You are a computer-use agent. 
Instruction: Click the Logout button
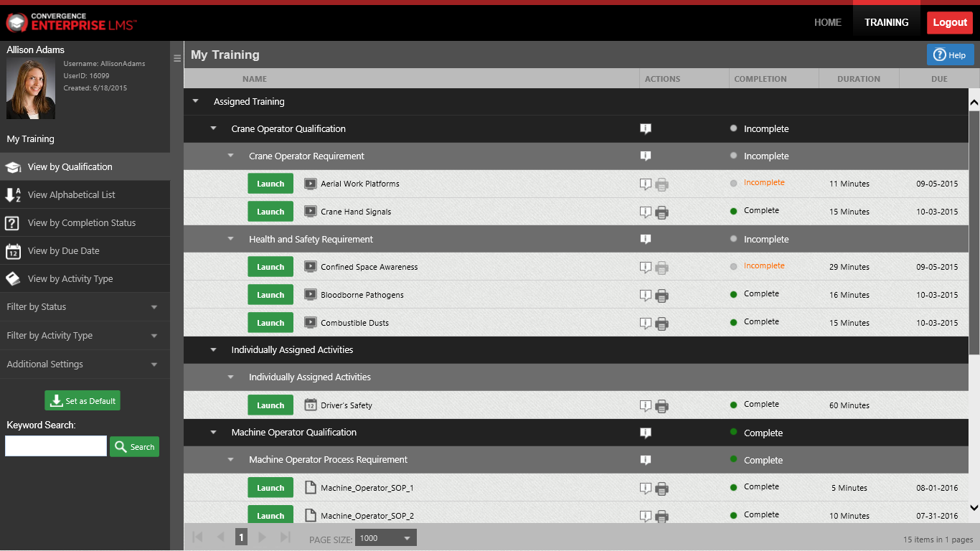pyautogui.click(x=950, y=22)
